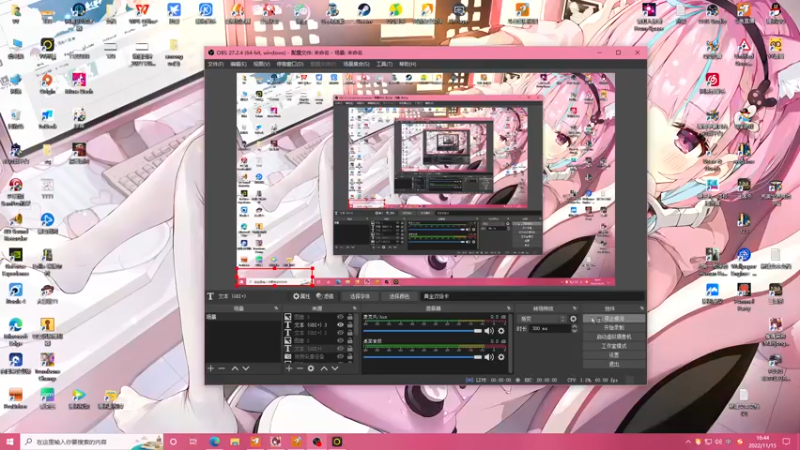Toggle visibility of 文本 (GDI+) 2 source
The image size is (800, 450).
coord(340,333)
